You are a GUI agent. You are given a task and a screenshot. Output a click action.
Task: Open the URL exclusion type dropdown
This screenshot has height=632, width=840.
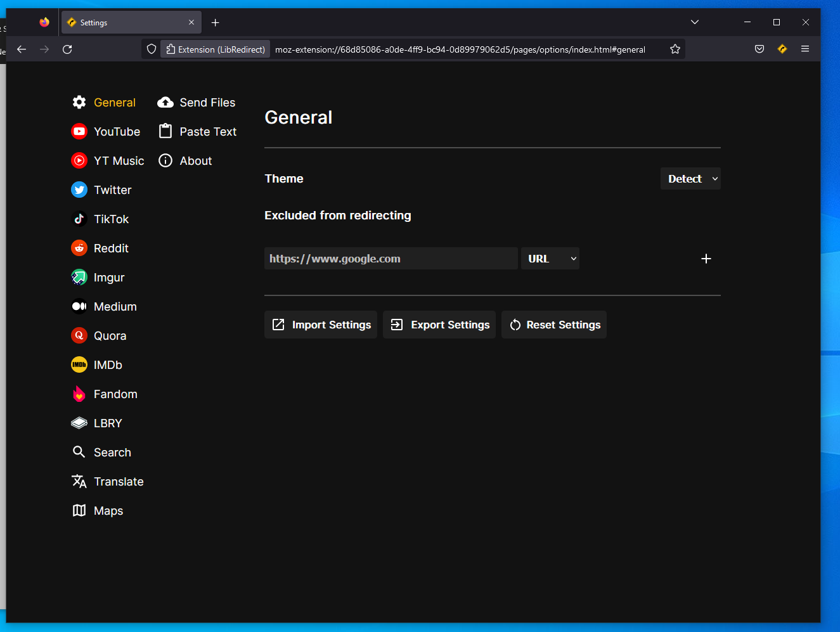point(550,258)
